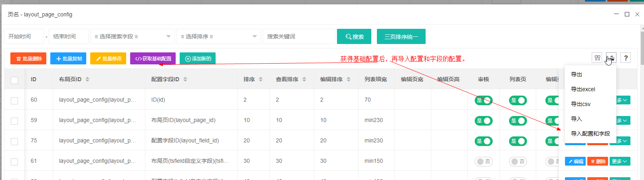Click sort arrows on 排序 column
Viewport: 644px width, 180px height.
[261, 79]
